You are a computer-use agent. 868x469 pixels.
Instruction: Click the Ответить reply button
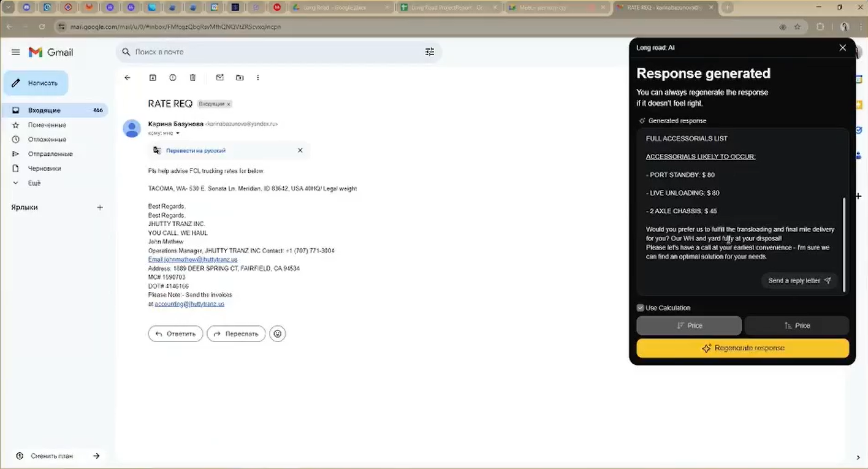pyautogui.click(x=175, y=334)
